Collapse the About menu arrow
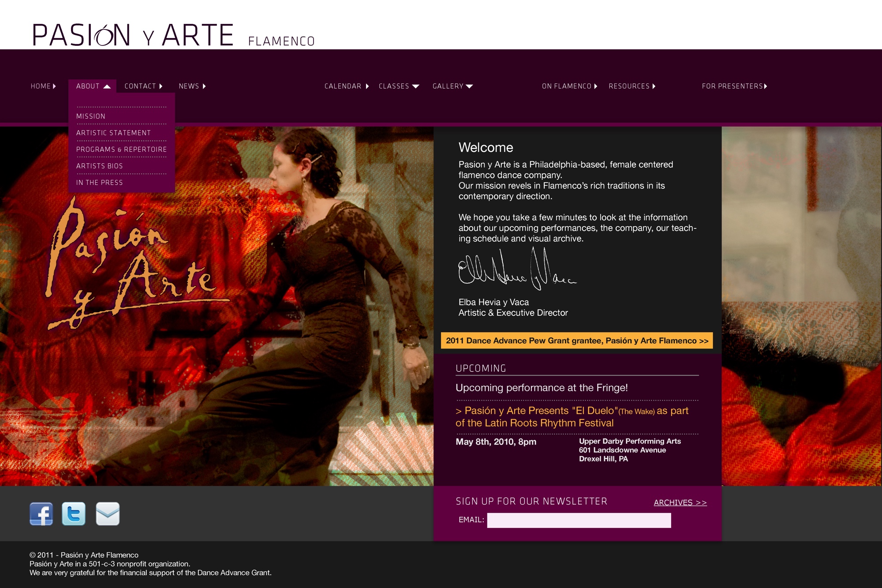The height and width of the screenshot is (588, 882). [x=107, y=86]
